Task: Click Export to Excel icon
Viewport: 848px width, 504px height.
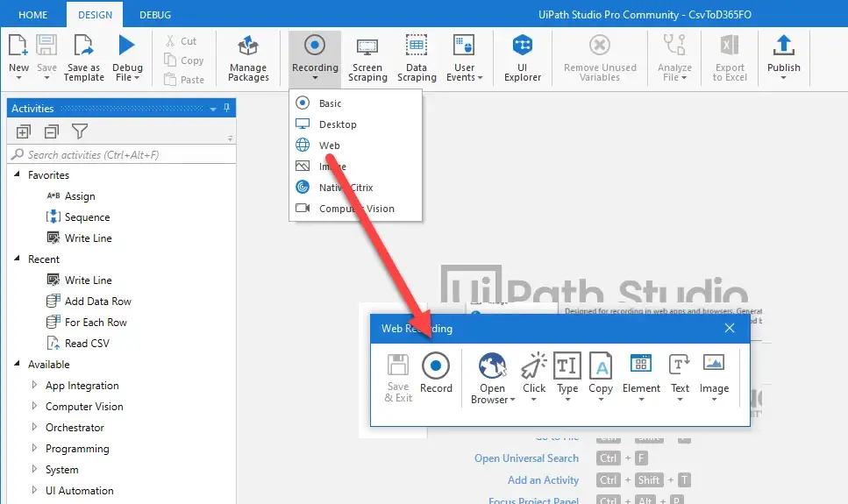Action: point(730,45)
